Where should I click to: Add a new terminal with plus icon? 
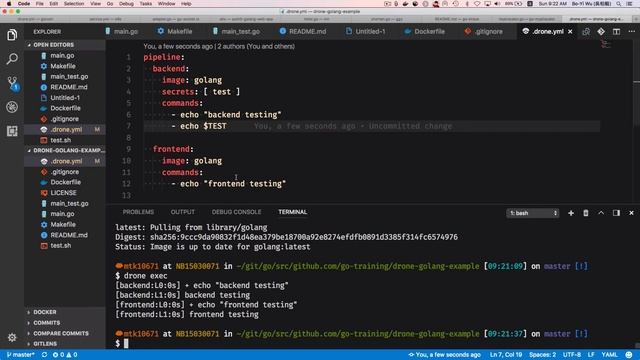[x=571, y=213]
